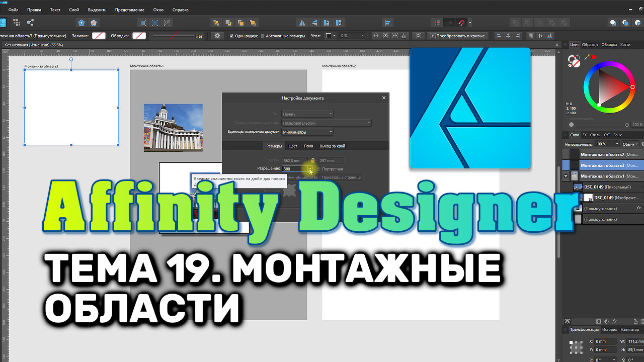This screenshot has width=644, height=362.
Task: Collapse the Монтажная область1 layer group
Action: [x=566, y=176]
